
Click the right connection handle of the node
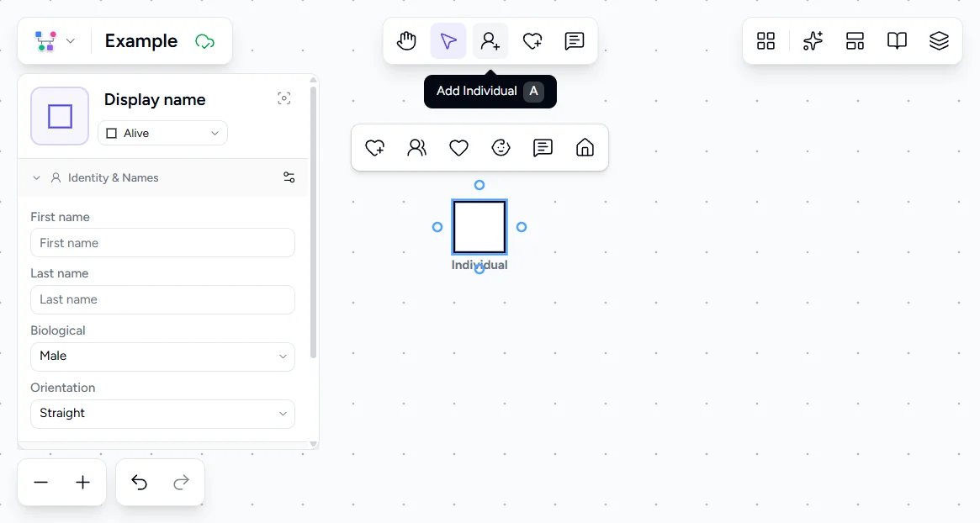(x=522, y=227)
